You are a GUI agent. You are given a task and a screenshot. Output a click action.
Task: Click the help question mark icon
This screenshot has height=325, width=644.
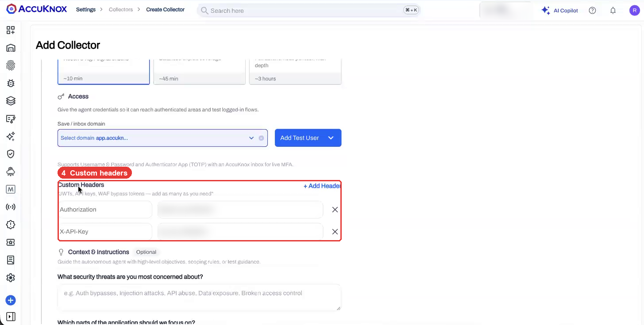click(592, 11)
